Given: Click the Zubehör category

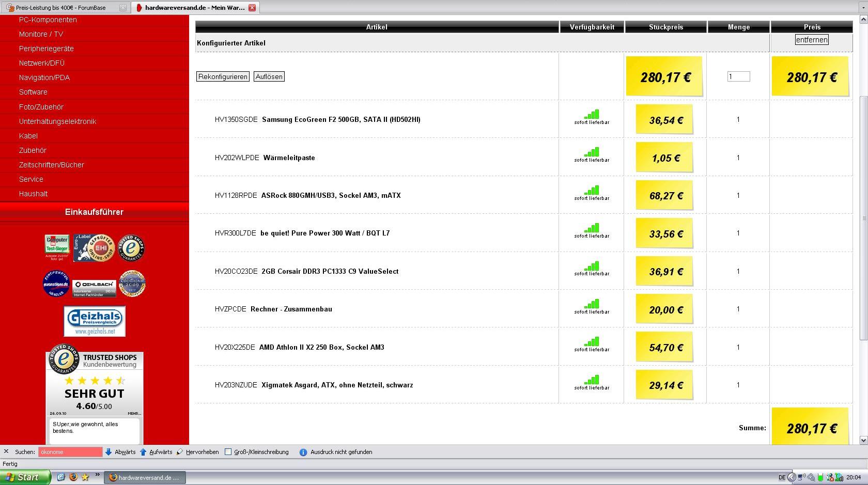Looking at the screenshot, I should (33, 150).
